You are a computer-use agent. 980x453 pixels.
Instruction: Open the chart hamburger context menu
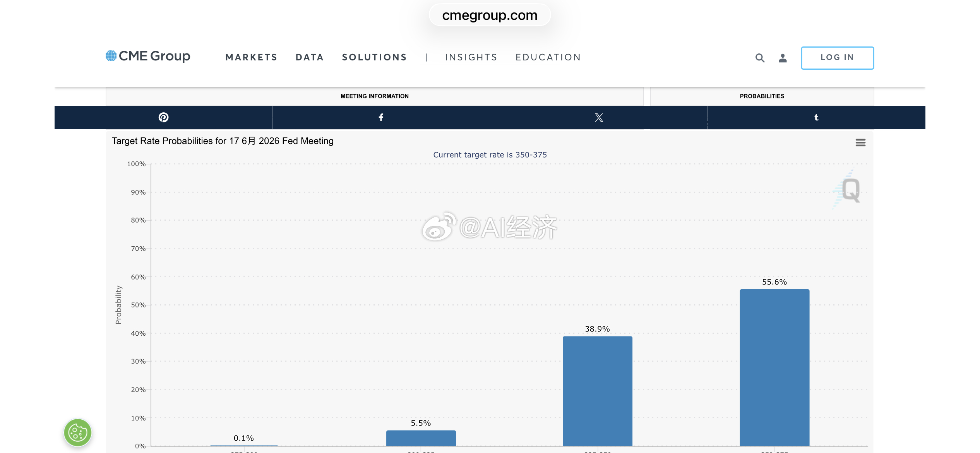(x=860, y=142)
